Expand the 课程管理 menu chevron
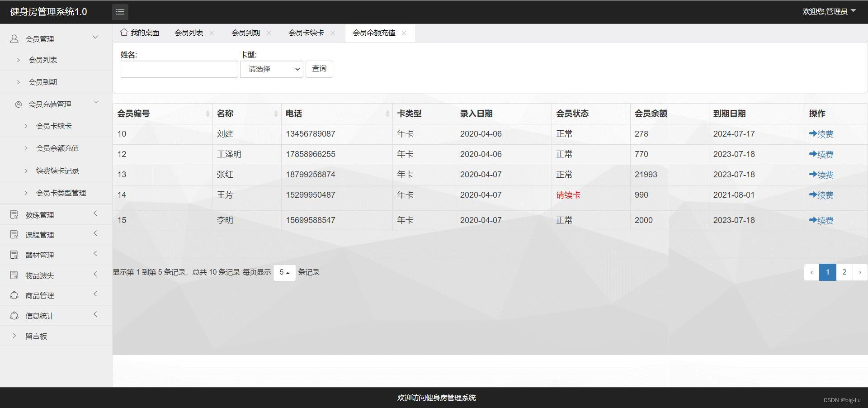868x408 pixels. click(95, 233)
